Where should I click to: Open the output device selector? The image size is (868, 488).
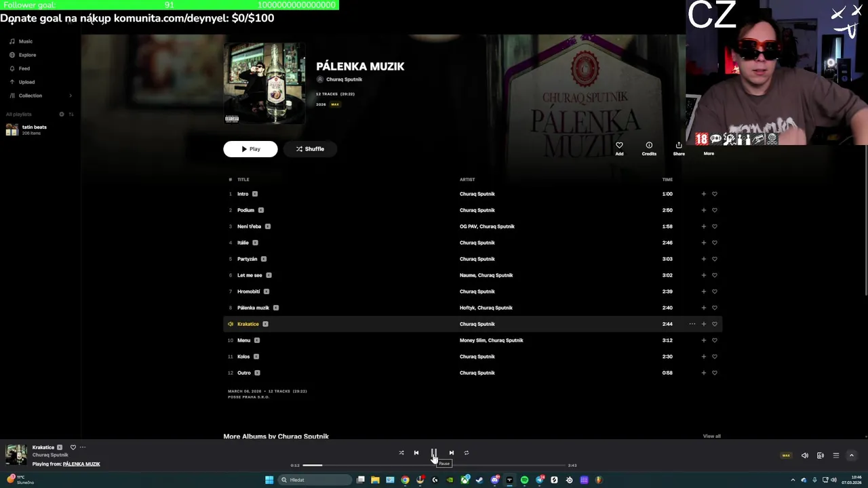[821, 455]
